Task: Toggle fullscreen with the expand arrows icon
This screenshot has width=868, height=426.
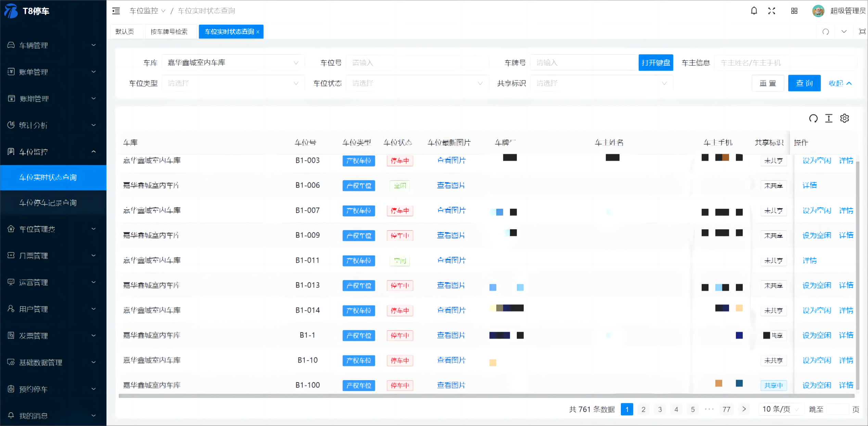Action: pyautogui.click(x=771, y=11)
